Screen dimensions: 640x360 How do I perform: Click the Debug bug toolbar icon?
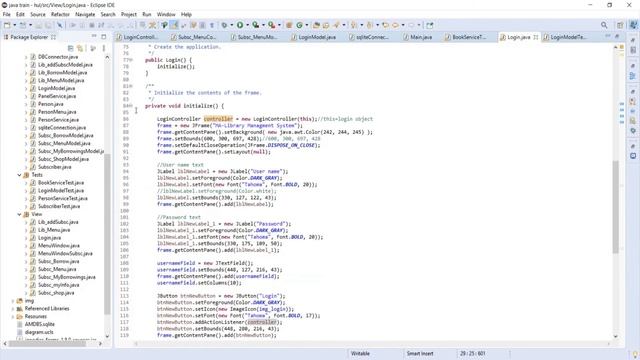224,25
